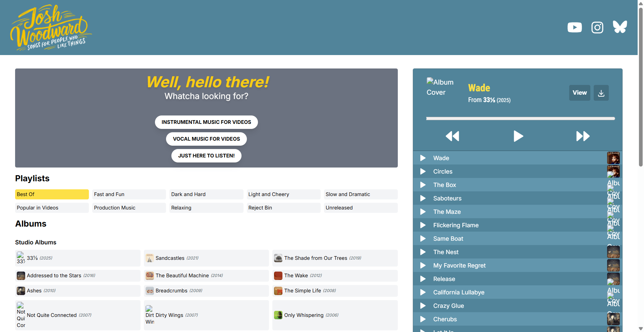Play the song Wade from list
Screen dimensions: 644x332
(x=423, y=158)
